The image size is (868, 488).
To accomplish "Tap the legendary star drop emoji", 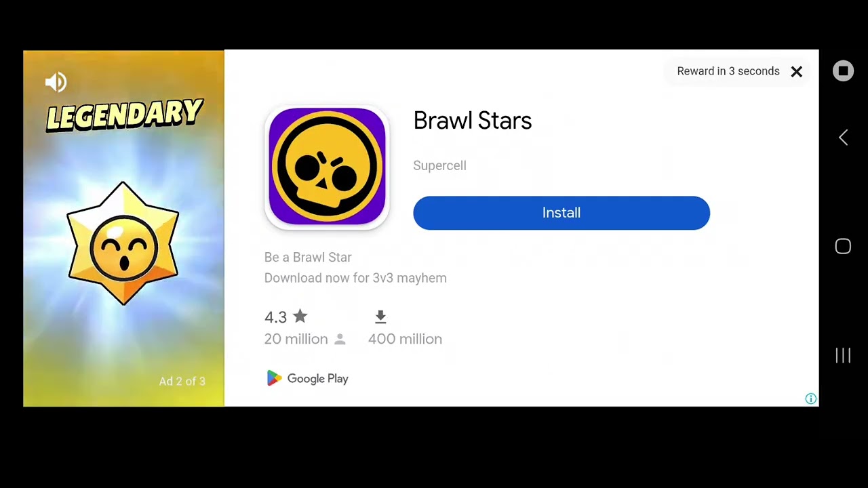I will tap(123, 243).
